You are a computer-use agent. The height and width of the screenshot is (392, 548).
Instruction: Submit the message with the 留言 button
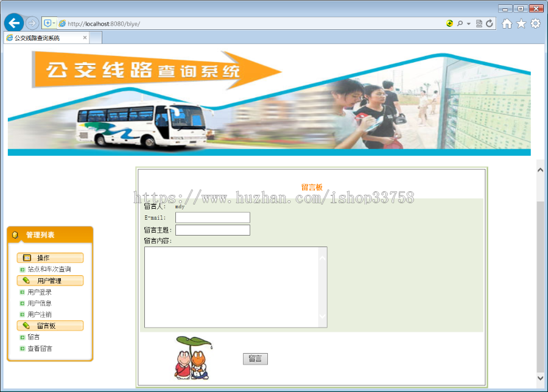pos(255,359)
